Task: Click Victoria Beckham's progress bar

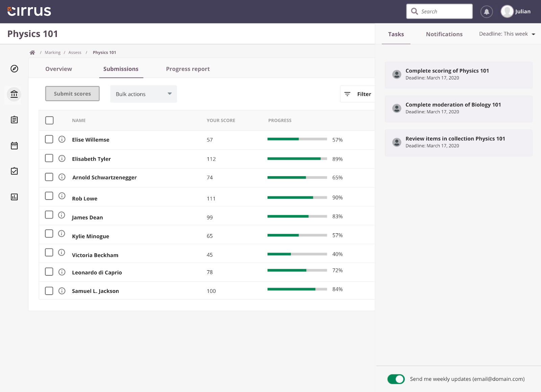Action: pos(297,254)
